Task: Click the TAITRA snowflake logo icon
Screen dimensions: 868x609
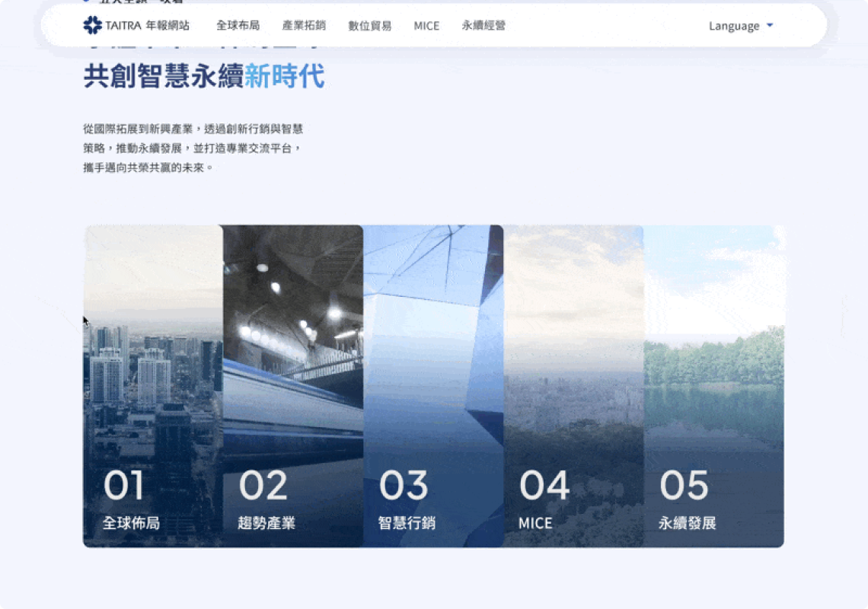Action: 92,25
